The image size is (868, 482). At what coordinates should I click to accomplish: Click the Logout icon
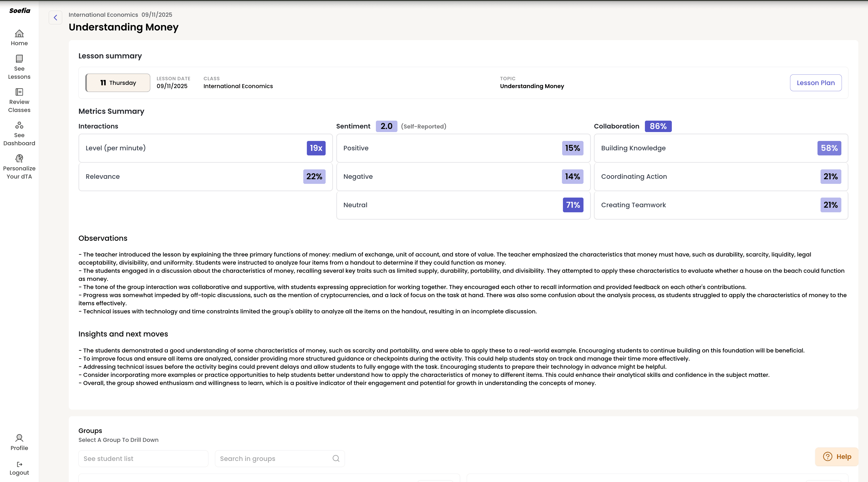(19, 464)
